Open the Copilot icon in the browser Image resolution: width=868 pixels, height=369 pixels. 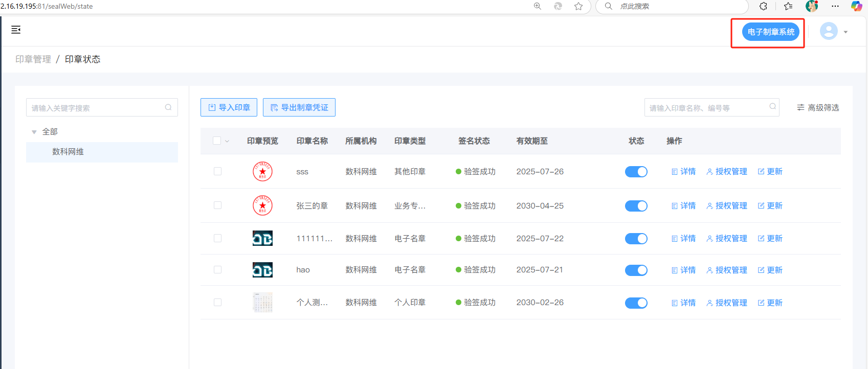856,6
